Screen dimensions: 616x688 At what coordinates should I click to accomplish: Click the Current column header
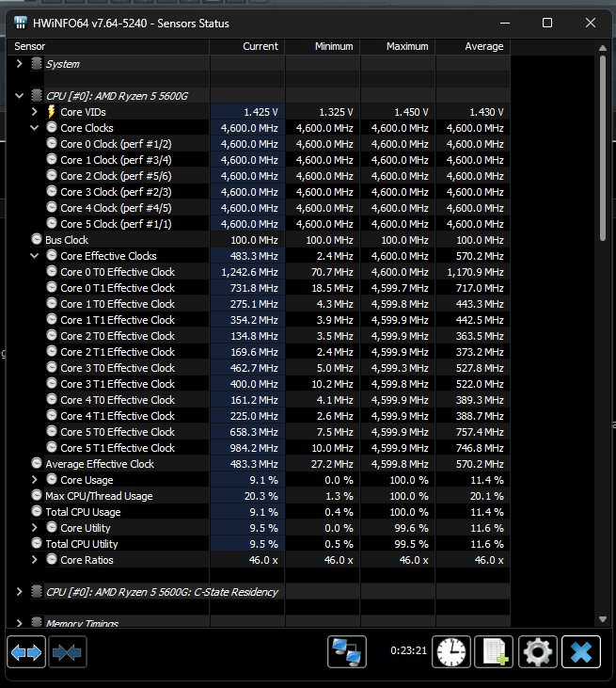coord(247,46)
